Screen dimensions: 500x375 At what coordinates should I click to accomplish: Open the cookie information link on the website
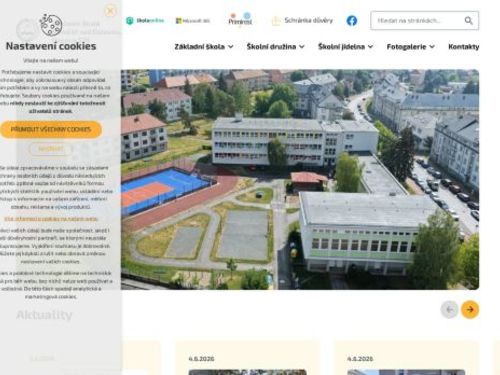click(x=51, y=219)
